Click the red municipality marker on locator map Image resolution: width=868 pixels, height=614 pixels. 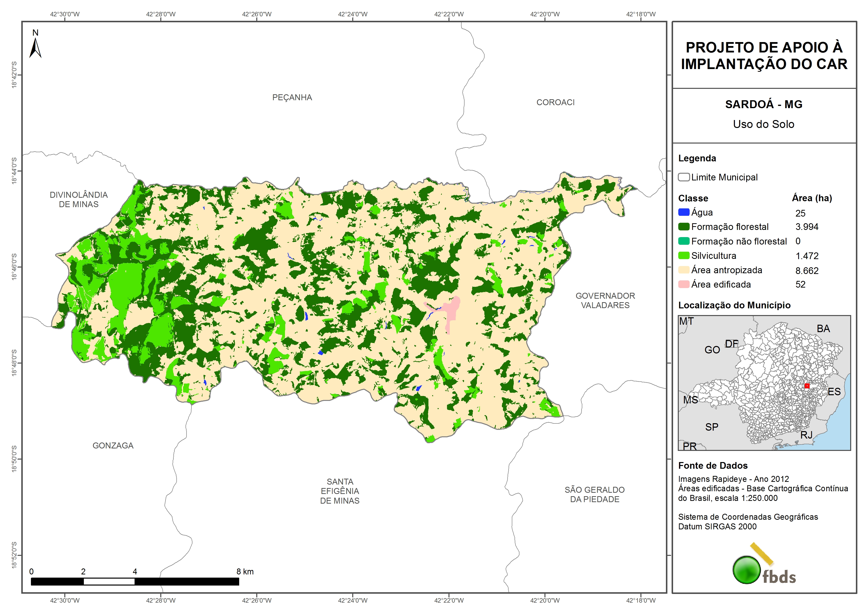pyautogui.click(x=807, y=386)
